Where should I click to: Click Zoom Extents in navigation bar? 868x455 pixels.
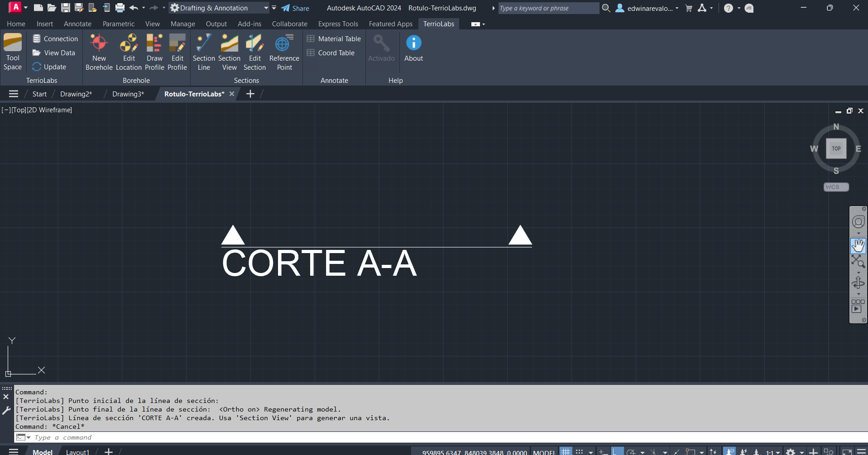tap(858, 261)
